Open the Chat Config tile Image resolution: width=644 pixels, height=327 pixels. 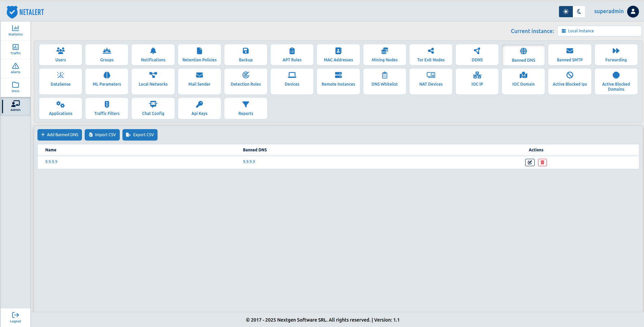(x=153, y=108)
